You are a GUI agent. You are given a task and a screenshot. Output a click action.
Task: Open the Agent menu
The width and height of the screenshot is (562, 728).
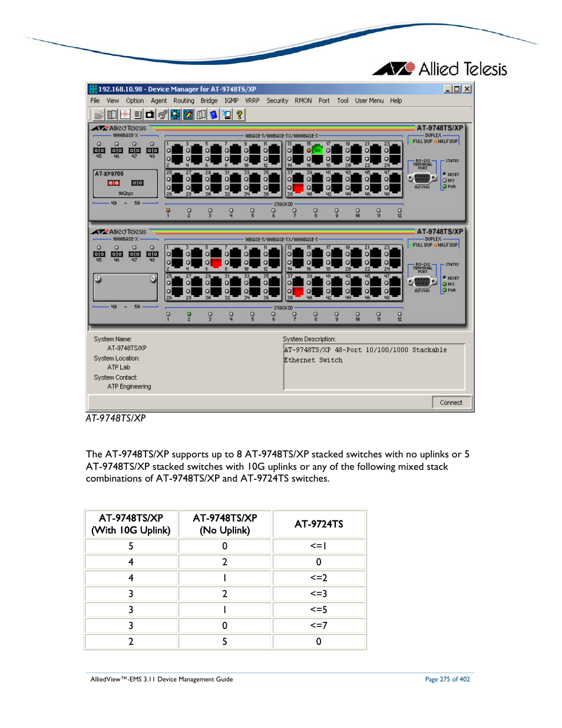[159, 101]
